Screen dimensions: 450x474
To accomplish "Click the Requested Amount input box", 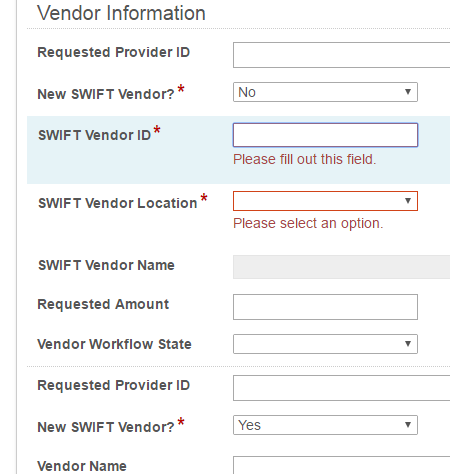I will tap(325, 307).
